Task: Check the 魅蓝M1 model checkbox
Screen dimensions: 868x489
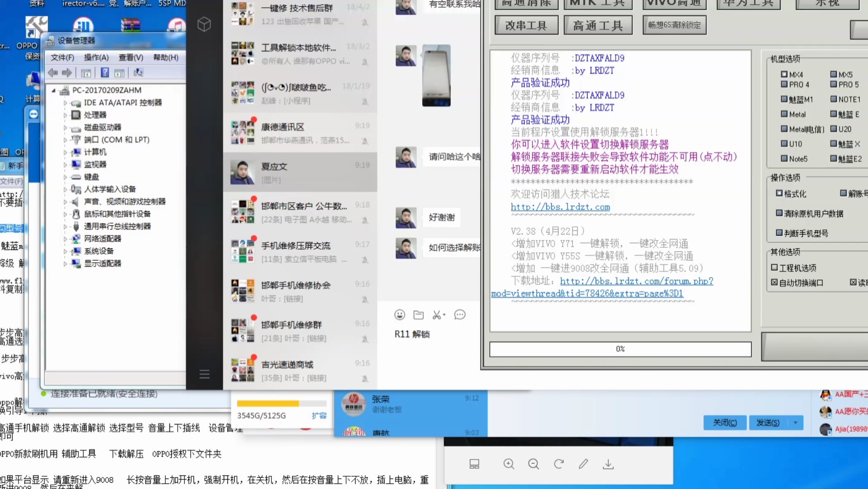Action: pos(784,99)
